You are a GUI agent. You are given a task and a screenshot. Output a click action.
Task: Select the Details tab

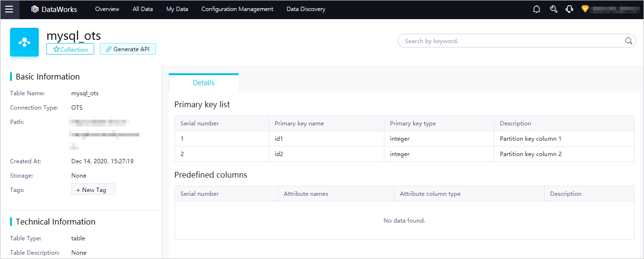(x=204, y=82)
